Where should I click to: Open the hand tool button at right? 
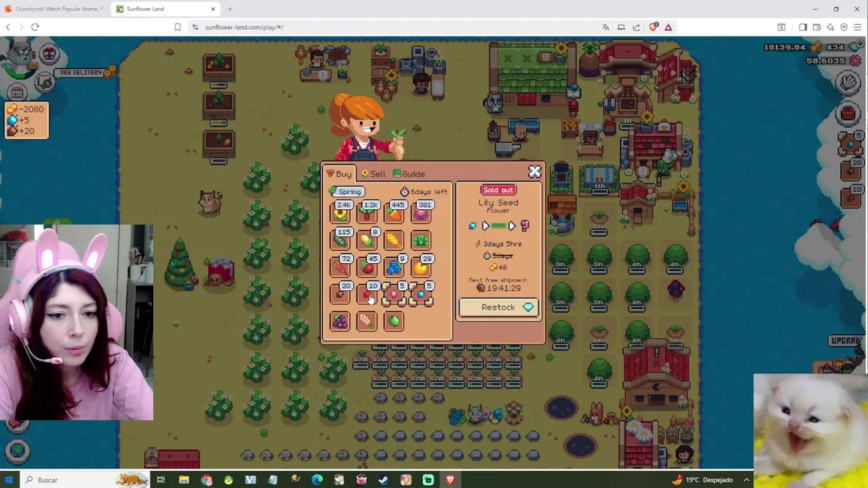pyautogui.click(x=848, y=83)
